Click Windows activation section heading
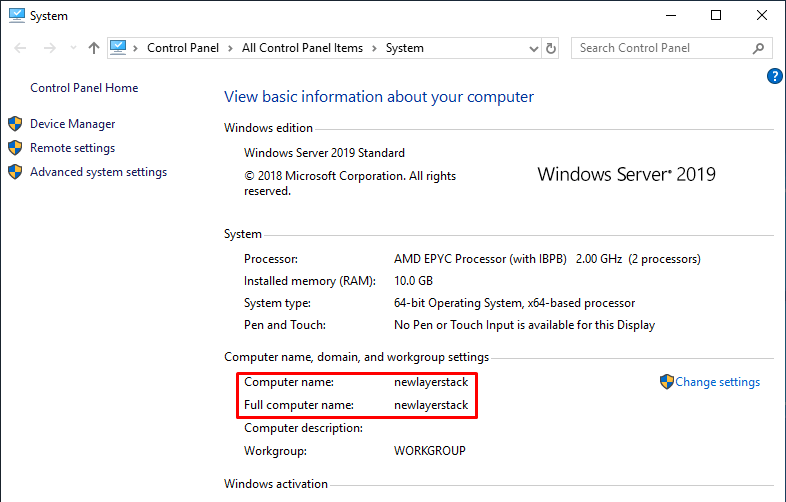786x502 pixels. click(x=276, y=484)
